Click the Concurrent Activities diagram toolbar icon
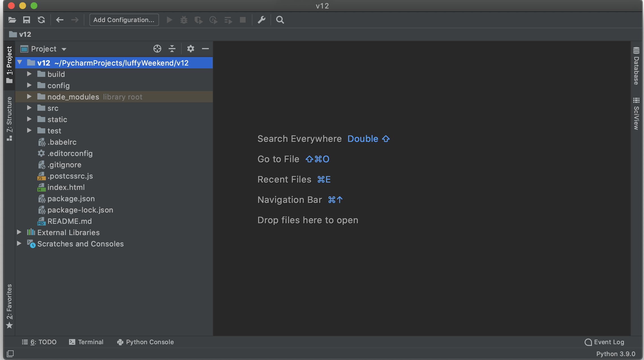Image resolution: width=644 pixels, height=360 pixels. pos(228,20)
